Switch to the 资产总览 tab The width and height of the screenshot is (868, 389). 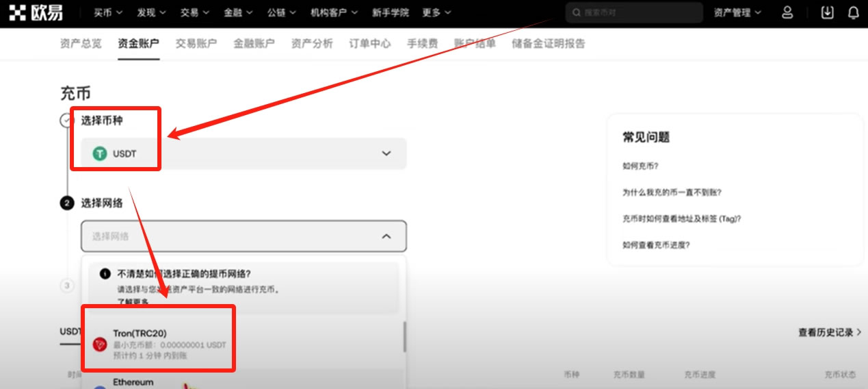click(81, 43)
